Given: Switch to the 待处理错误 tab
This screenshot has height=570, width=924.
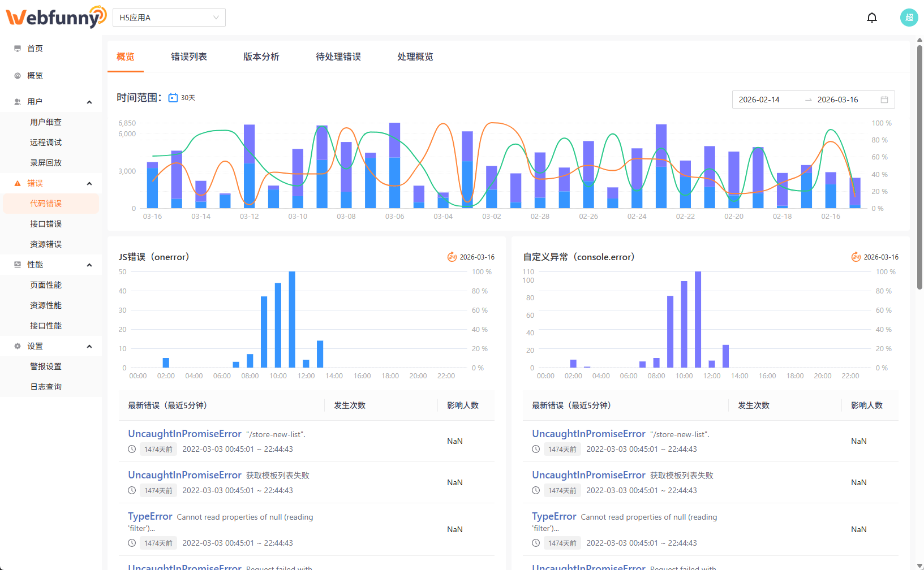Looking at the screenshot, I should point(338,57).
